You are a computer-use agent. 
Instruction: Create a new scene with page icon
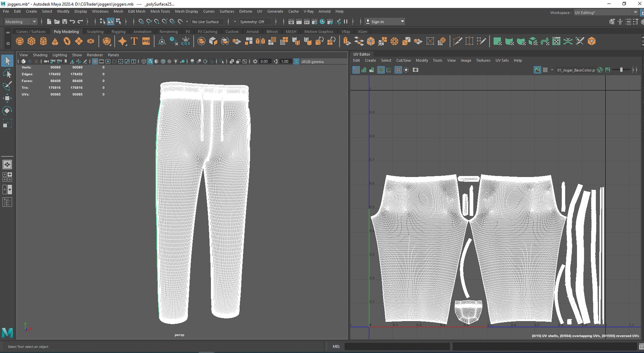49,21
